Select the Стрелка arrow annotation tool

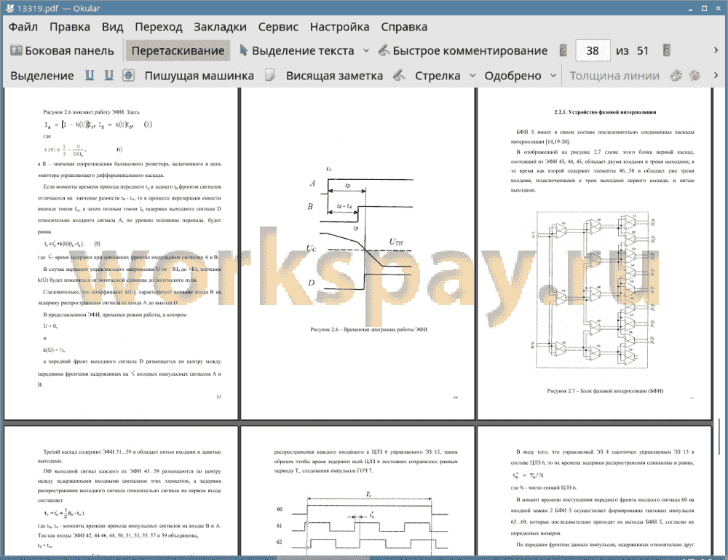coord(438,76)
